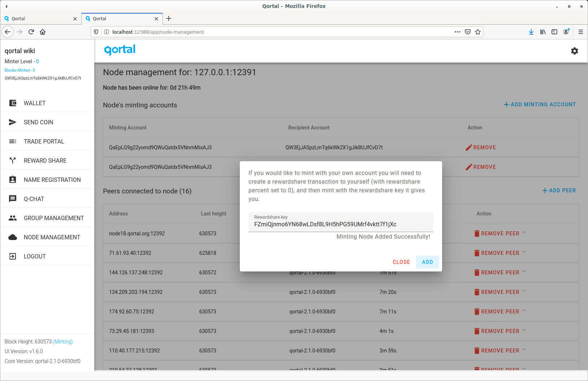Open Firefox account icon
This screenshot has width=588, height=381.
[566, 32]
